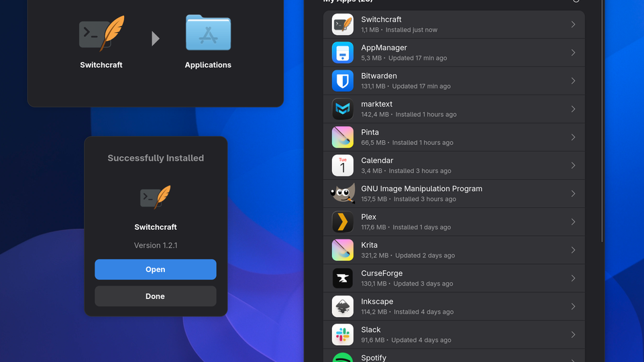
Task: Click the marktext app icon
Action: click(343, 109)
